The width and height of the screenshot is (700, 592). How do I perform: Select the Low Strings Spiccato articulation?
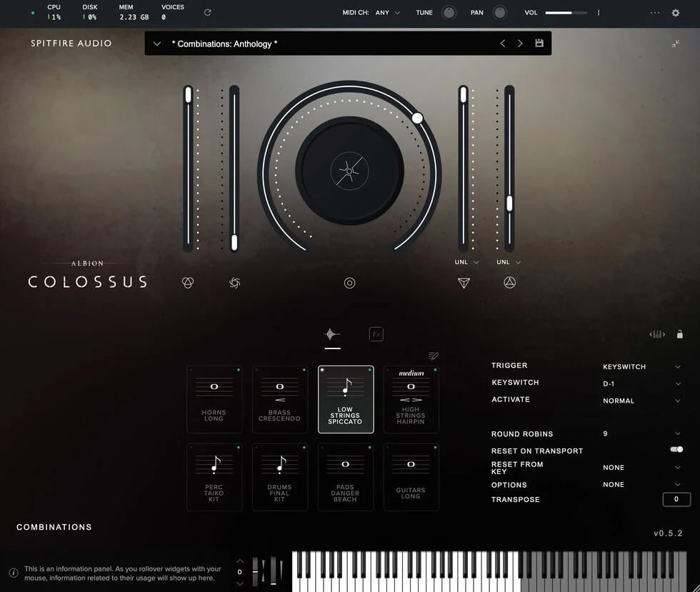pyautogui.click(x=346, y=400)
